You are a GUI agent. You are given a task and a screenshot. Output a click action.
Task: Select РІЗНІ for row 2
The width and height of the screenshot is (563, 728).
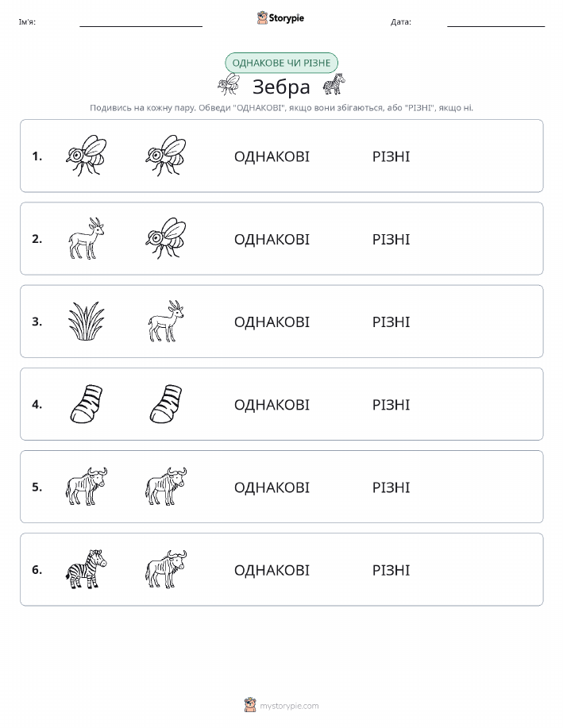click(x=391, y=240)
